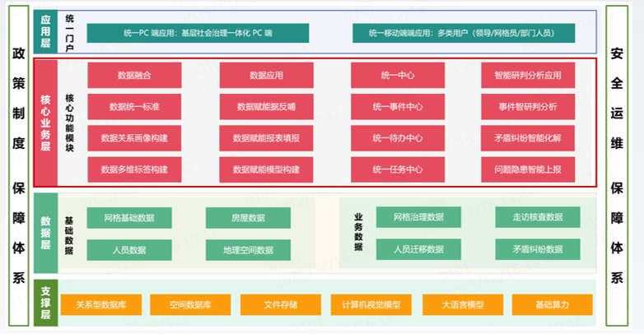Click the 安全运维保障体系 side panel
Image resolution: width=644 pixels, height=334 pixels.
[616, 165]
